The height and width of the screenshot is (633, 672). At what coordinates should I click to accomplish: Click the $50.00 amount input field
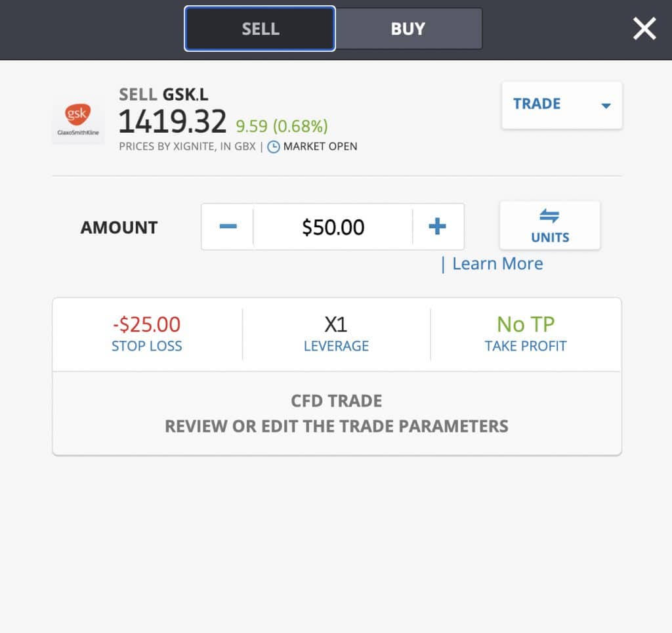pos(333,227)
